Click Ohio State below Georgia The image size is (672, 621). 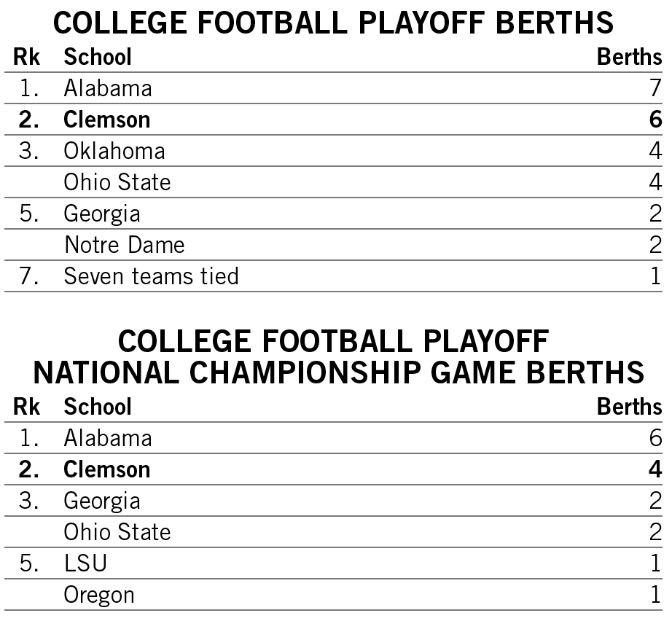[x=117, y=532]
